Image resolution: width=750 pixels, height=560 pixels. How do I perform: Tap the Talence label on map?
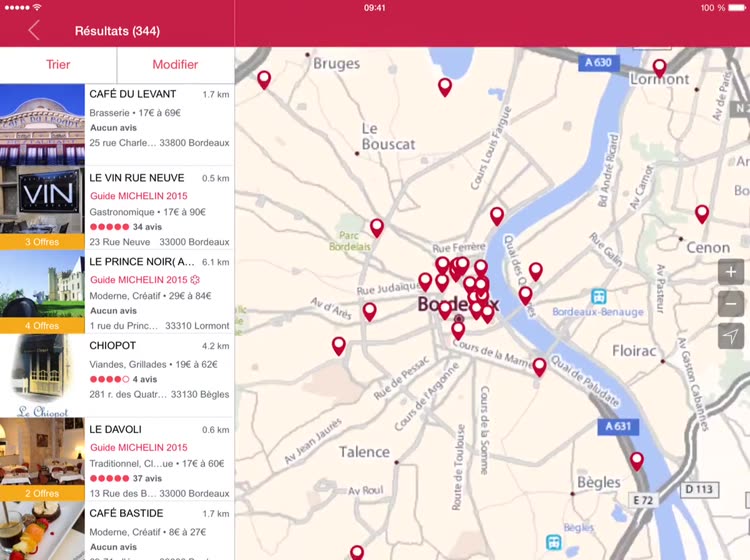point(364,452)
